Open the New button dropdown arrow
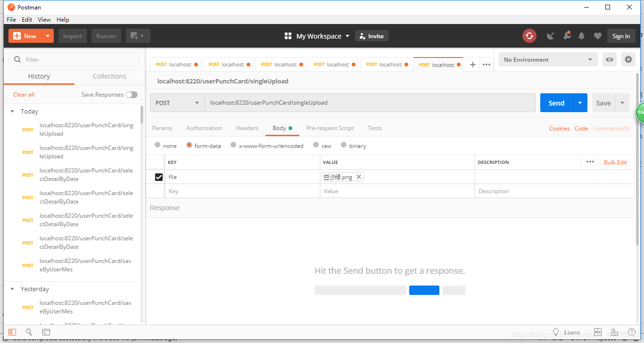Image resolution: width=644 pixels, height=343 pixels. [x=48, y=36]
